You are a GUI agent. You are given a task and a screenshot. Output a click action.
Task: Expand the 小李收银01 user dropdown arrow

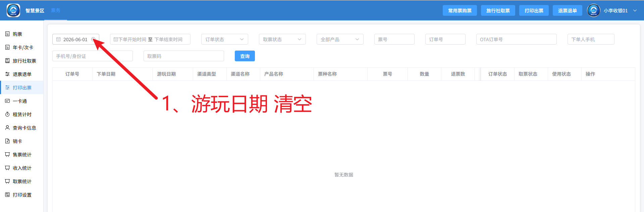click(635, 10)
